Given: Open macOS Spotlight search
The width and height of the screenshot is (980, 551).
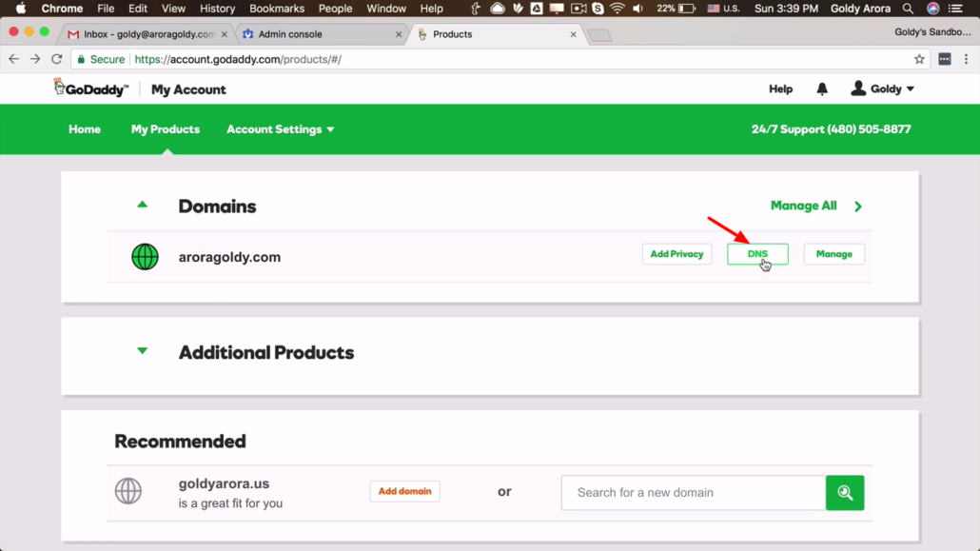Looking at the screenshot, I should pos(908,9).
